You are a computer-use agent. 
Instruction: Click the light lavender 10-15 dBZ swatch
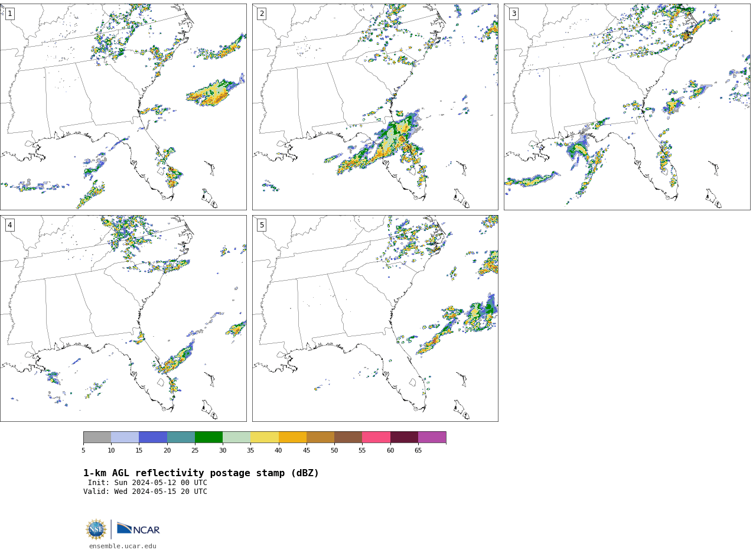(x=125, y=437)
